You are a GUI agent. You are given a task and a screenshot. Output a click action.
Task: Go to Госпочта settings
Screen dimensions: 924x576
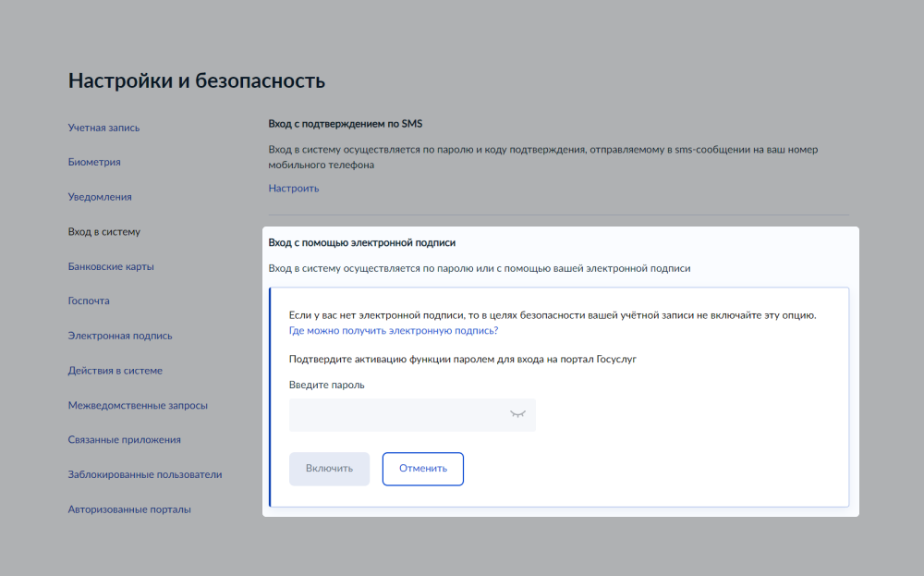click(x=89, y=300)
